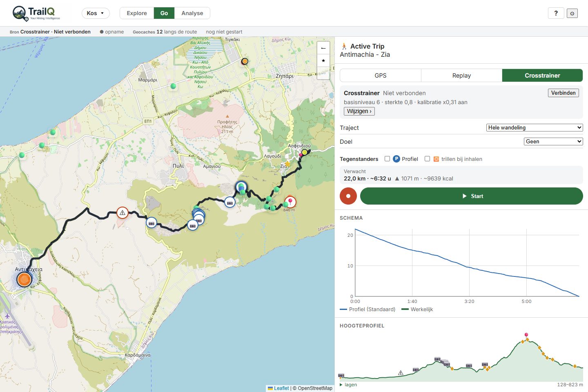
Task: Select the Replay source tab
Action: 461,76
